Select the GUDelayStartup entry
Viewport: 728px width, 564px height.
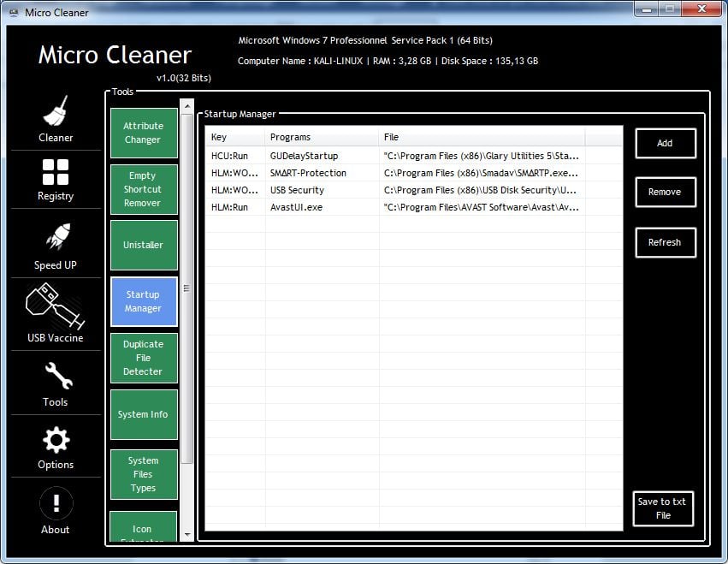[304, 156]
